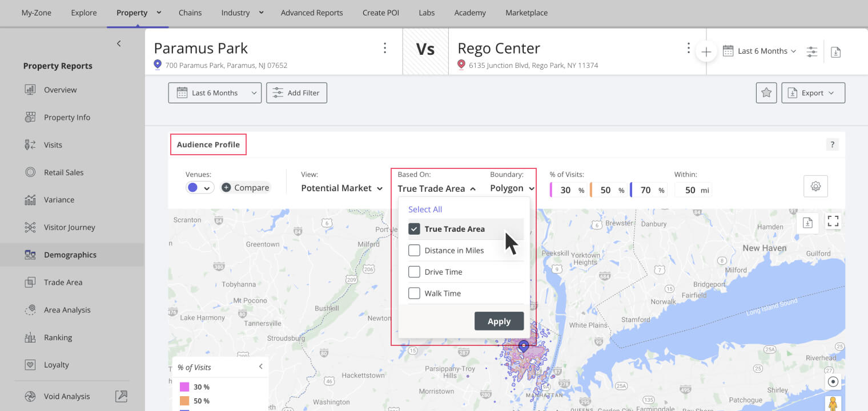Open the Boundary Polygon dropdown
Viewport: 868px width, 411px height.
(512, 188)
